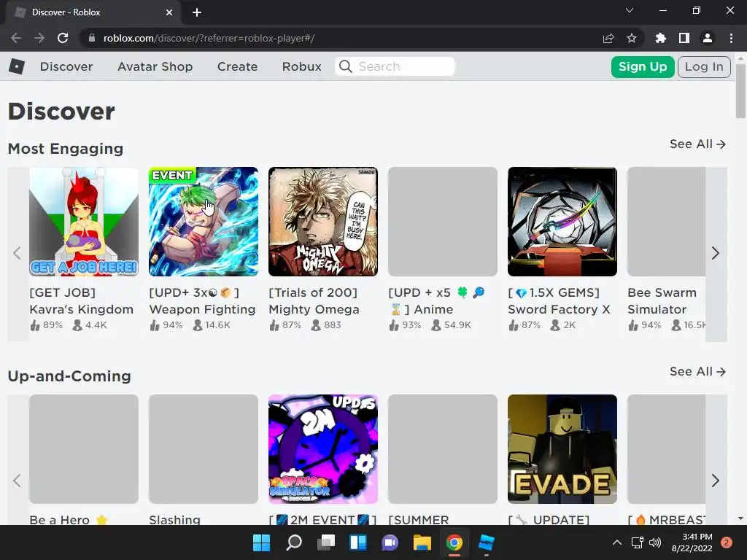Click the Chrome taskbar icon
Image resolution: width=747 pixels, height=560 pixels.
click(454, 542)
